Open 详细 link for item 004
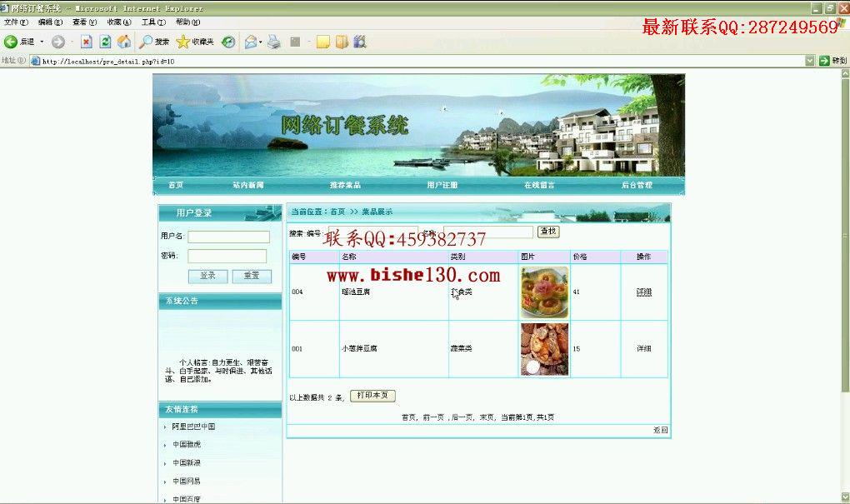Image resolution: width=850 pixels, height=504 pixels. pyautogui.click(x=644, y=292)
